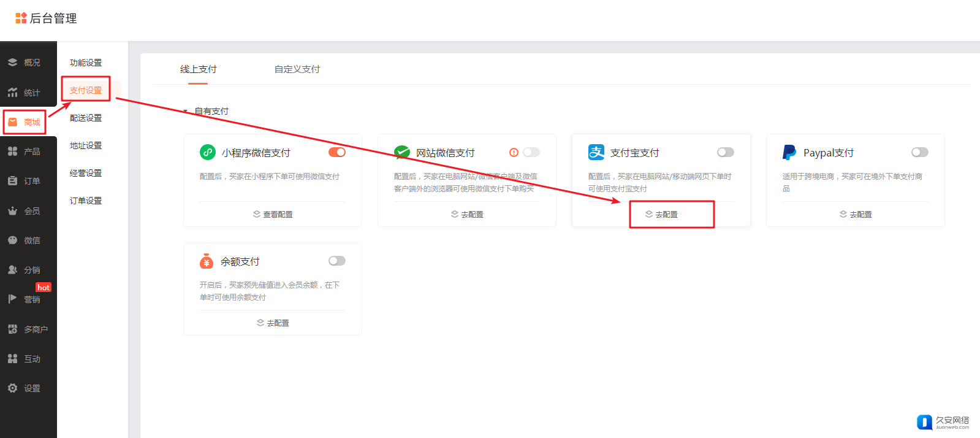Image resolution: width=980 pixels, height=438 pixels.
Task: Click the Alipay logo icon
Action: [596, 152]
